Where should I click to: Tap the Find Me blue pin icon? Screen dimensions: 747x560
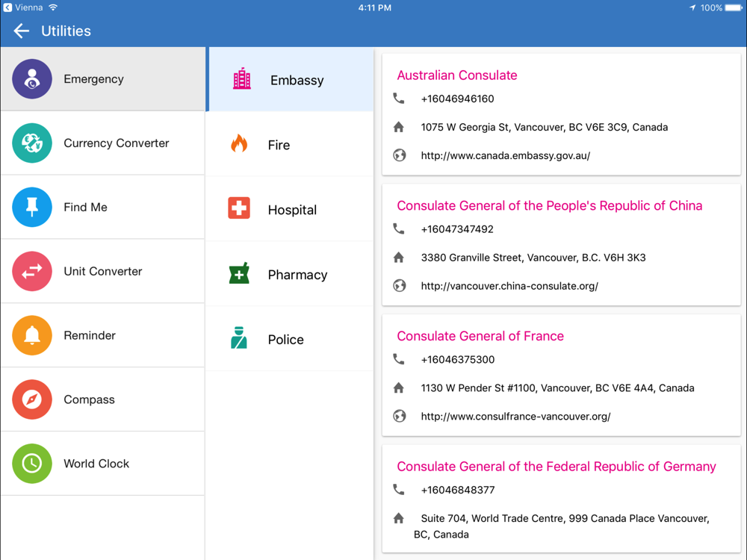32,207
